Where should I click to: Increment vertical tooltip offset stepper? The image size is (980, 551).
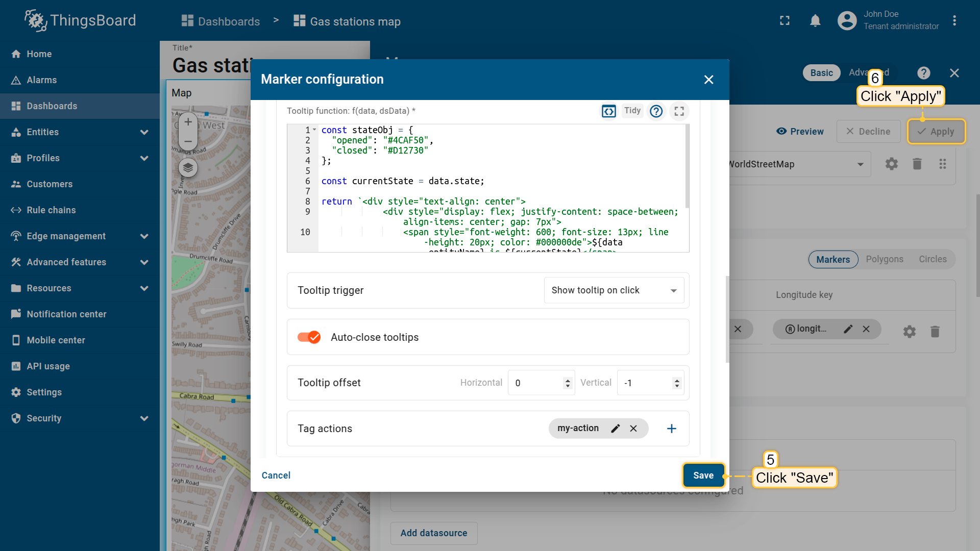coord(677,380)
